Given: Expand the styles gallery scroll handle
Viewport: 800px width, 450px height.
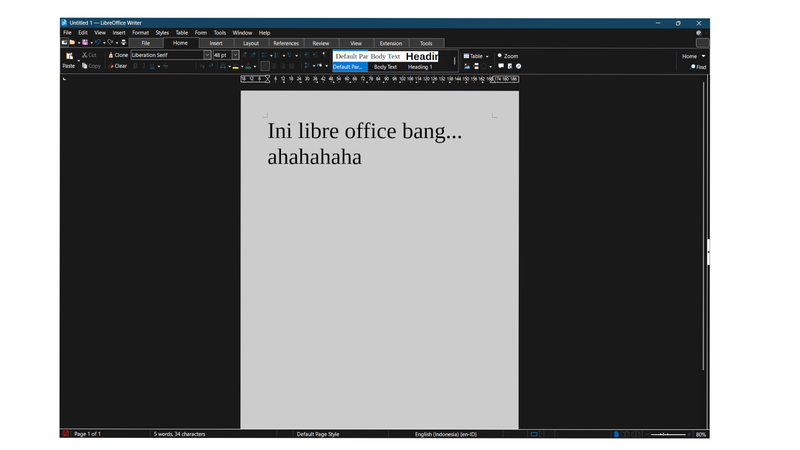Looking at the screenshot, I should (x=455, y=61).
